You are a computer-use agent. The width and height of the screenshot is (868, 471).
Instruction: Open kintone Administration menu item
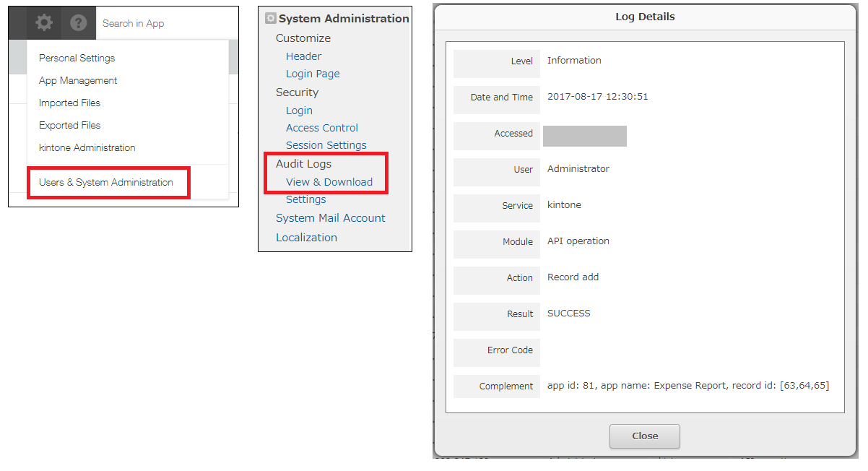(87, 147)
